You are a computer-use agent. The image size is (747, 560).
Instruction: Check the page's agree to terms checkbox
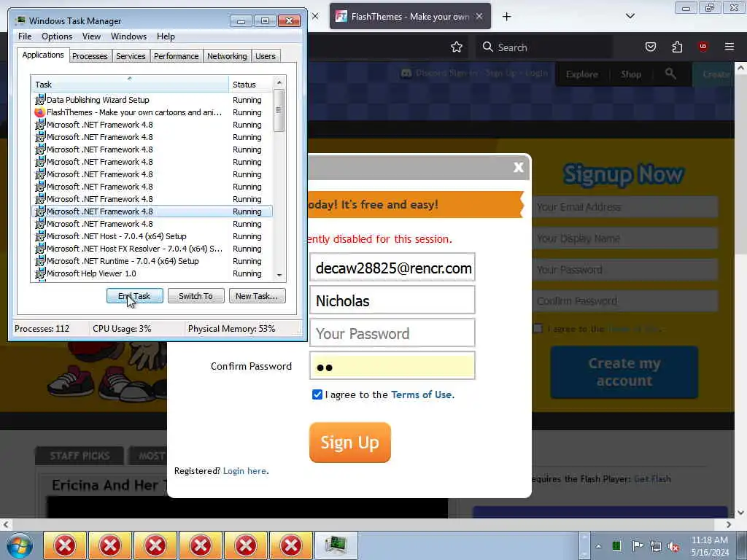pyautogui.click(x=538, y=329)
